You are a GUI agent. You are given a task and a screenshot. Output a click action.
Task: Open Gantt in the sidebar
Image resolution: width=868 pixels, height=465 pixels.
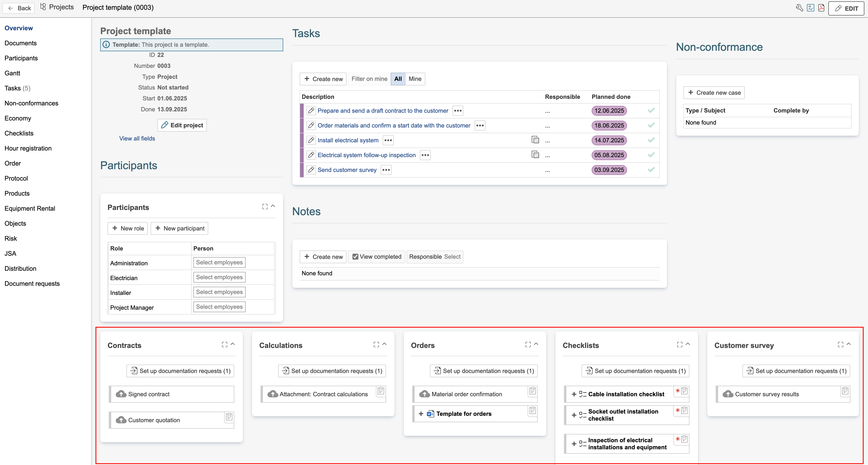click(13, 73)
